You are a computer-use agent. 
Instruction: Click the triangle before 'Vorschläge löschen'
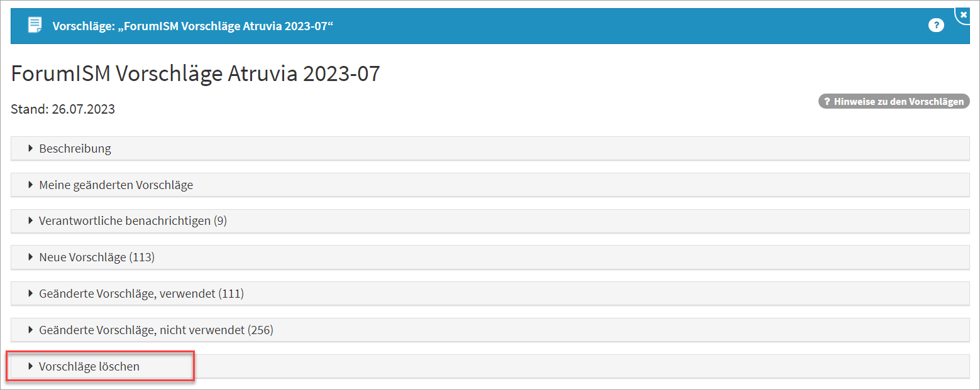(x=30, y=366)
